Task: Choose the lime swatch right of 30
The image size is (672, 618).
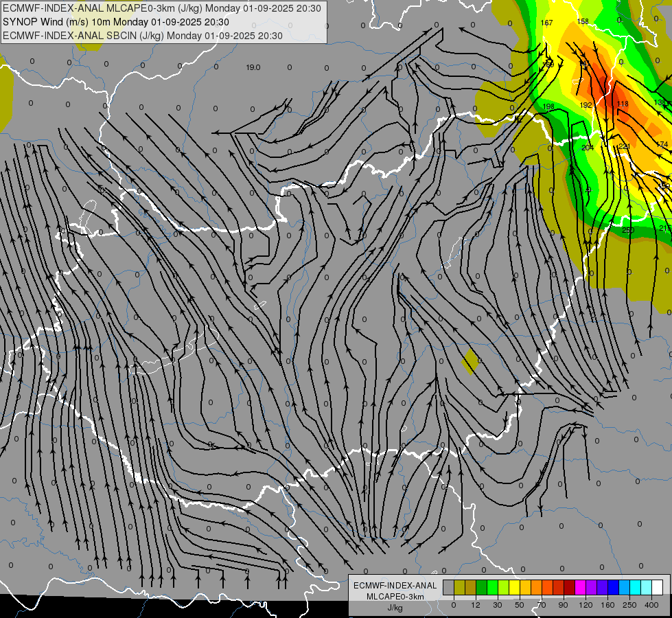Action: click(504, 587)
